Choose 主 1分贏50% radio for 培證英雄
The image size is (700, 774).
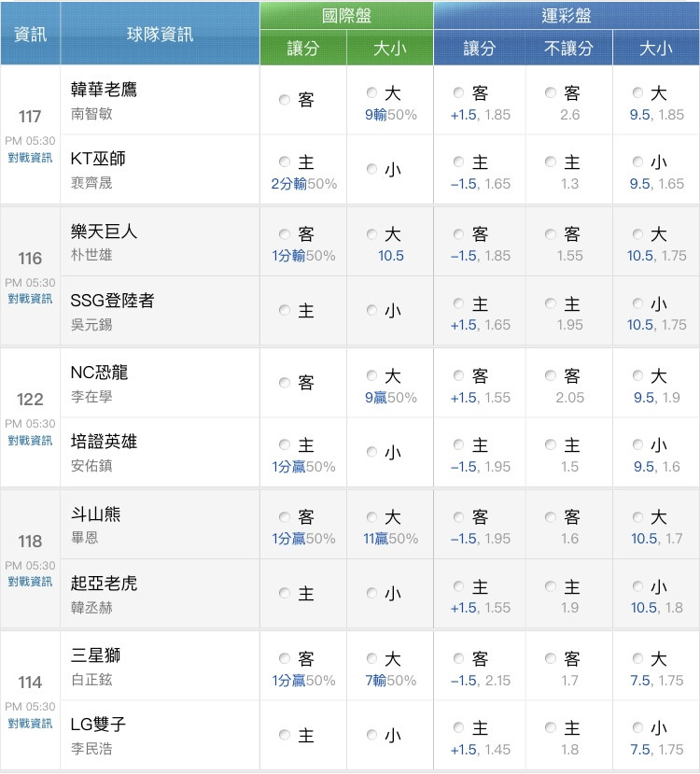click(x=285, y=444)
